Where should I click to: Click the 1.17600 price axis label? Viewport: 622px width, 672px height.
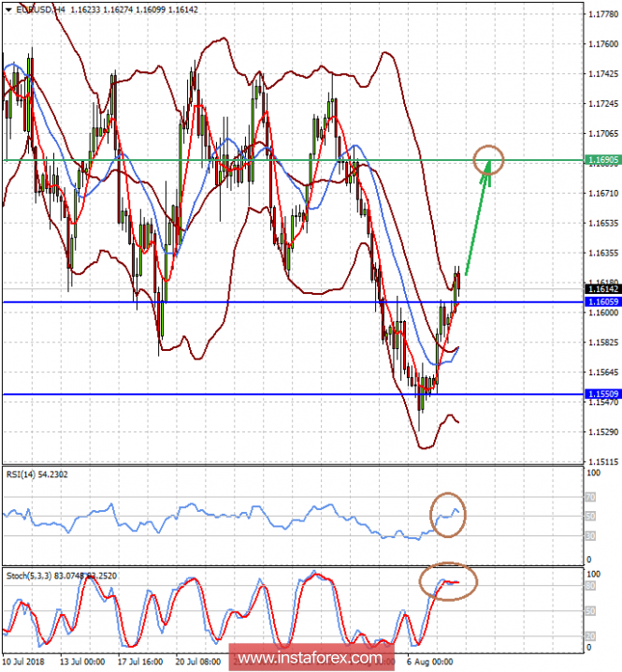[x=603, y=44]
